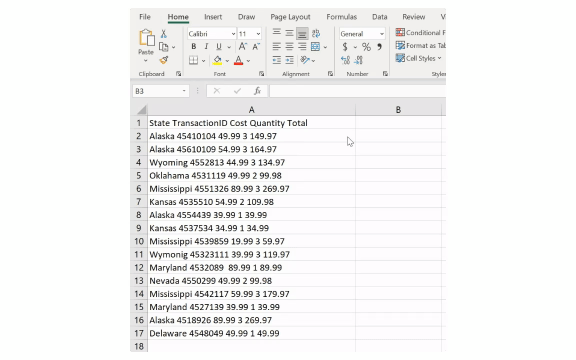Click the Insert Function fx icon
Viewport: 576px width, 360px height.
(x=257, y=91)
